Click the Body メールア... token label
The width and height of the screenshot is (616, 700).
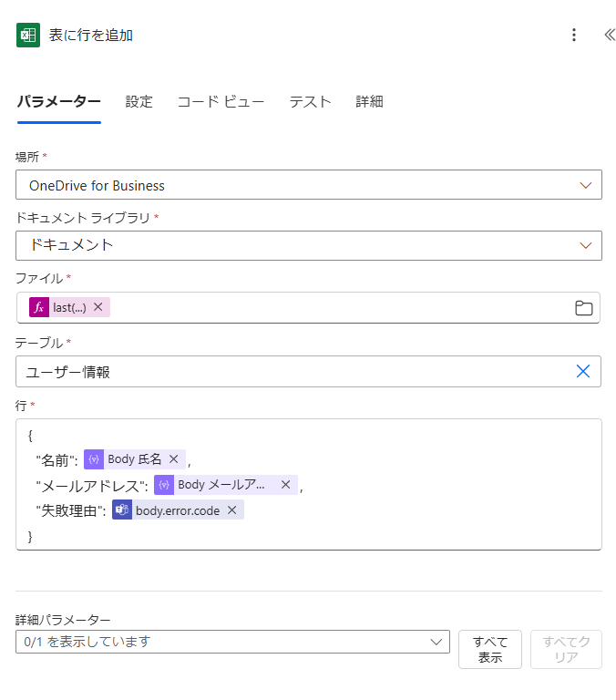[221, 484]
